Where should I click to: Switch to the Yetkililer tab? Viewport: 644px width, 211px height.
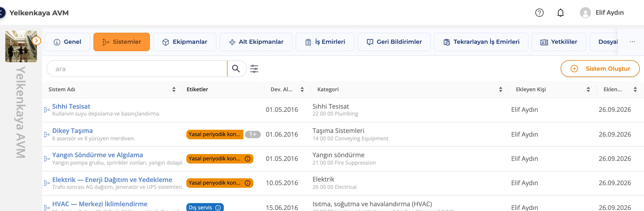[x=559, y=42]
